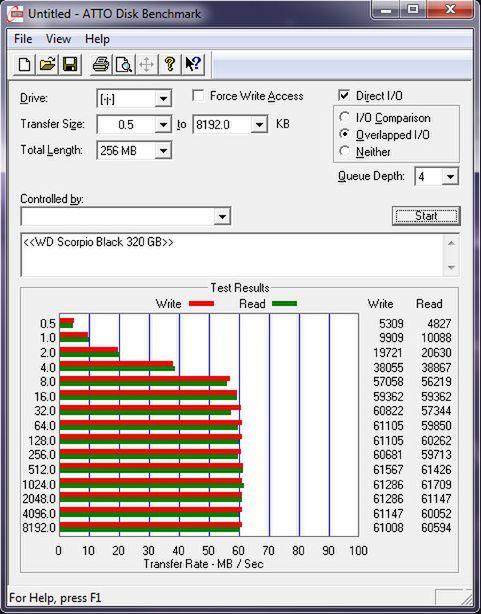
Task: Click the red Write legend swatch
Action: [201, 303]
